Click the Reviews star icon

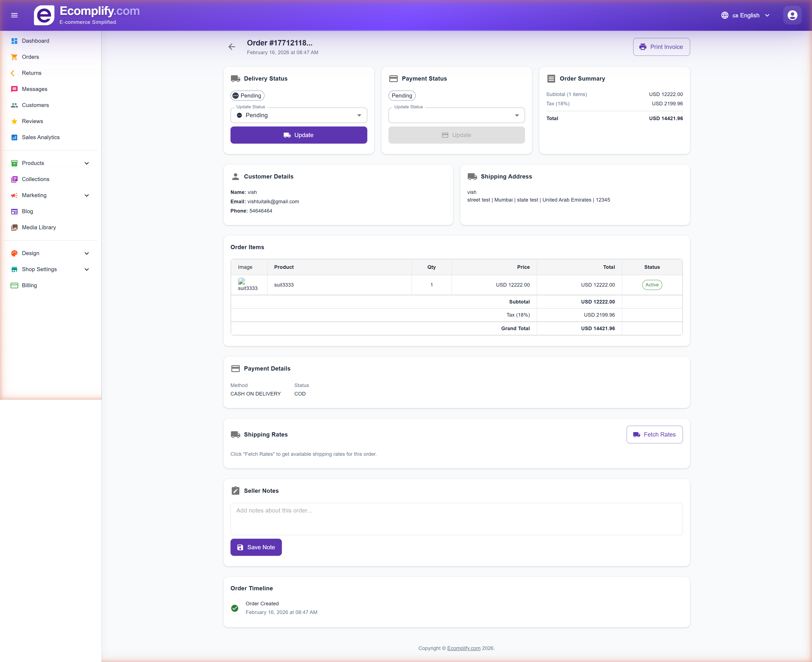15,121
